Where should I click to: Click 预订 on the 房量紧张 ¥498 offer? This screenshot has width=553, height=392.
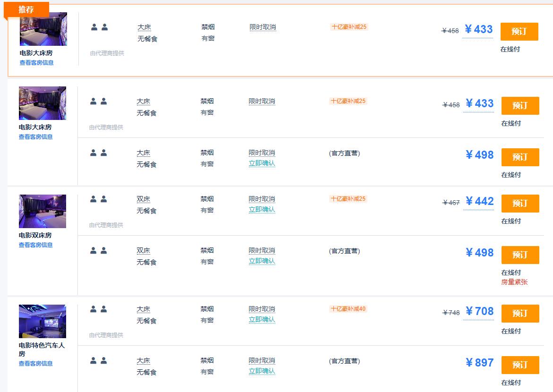click(x=519, y=255)
